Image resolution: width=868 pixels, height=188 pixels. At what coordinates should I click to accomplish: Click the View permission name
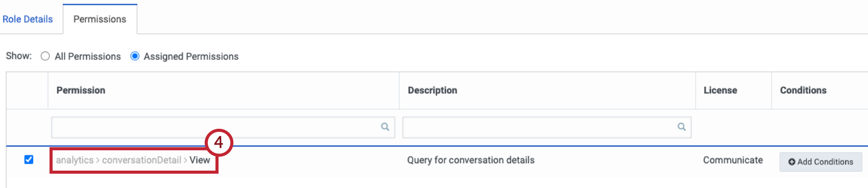pos(200,160)
